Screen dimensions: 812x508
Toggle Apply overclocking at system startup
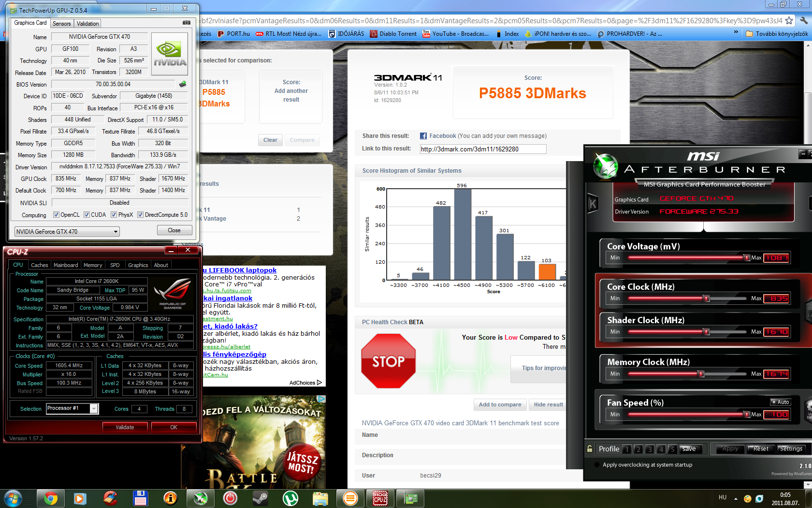pos(598,465)
